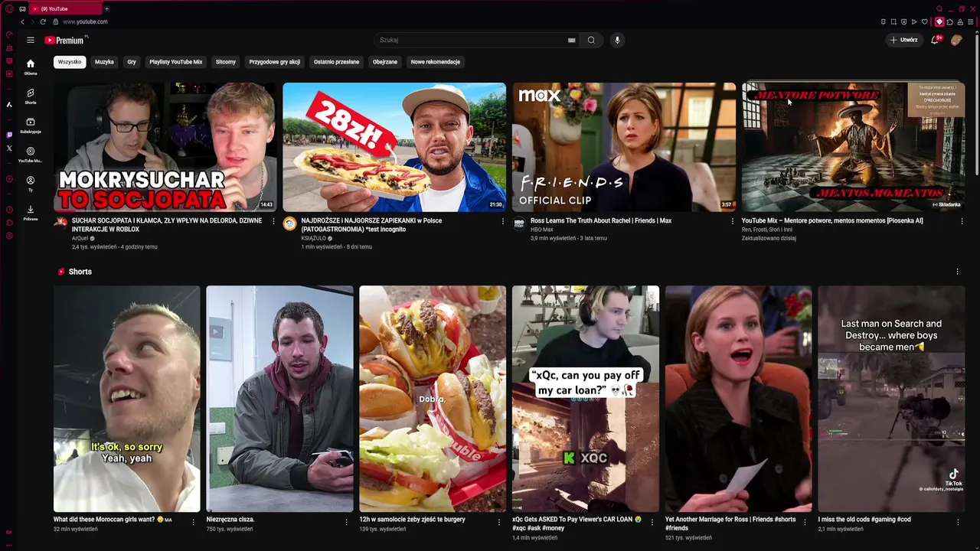
Task: Switch to the (9) YouTube browser tab
Action: point(66,8)
